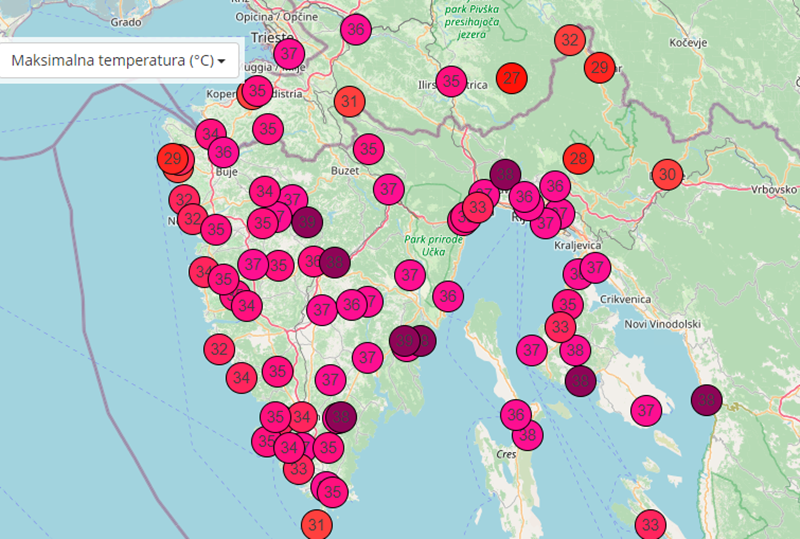Click the 36 marker near Opicina
The image size is (800, 539).
click(x=355, y=30)
